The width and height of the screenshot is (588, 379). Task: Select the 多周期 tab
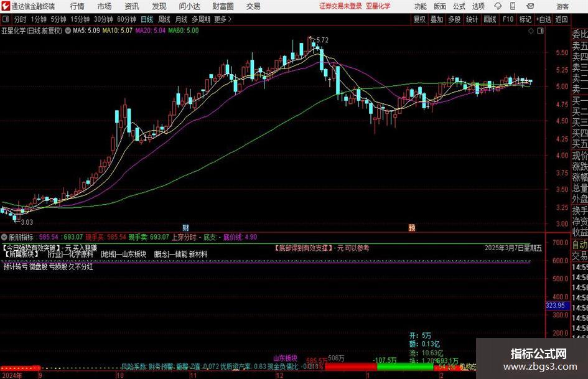201,19
